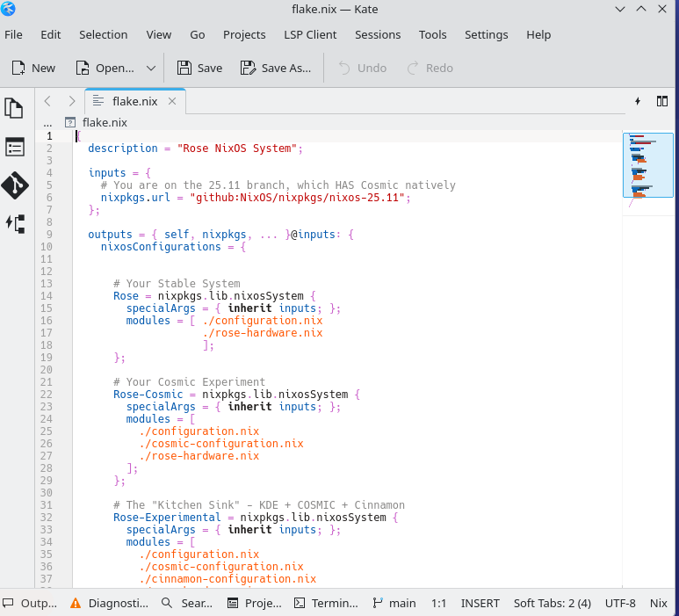Open the LSP Client menu

click(x=310, y=34)
